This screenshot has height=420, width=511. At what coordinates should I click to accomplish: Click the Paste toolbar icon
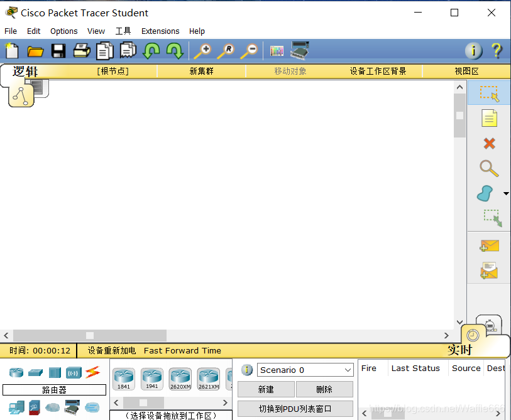click(128, 50)
